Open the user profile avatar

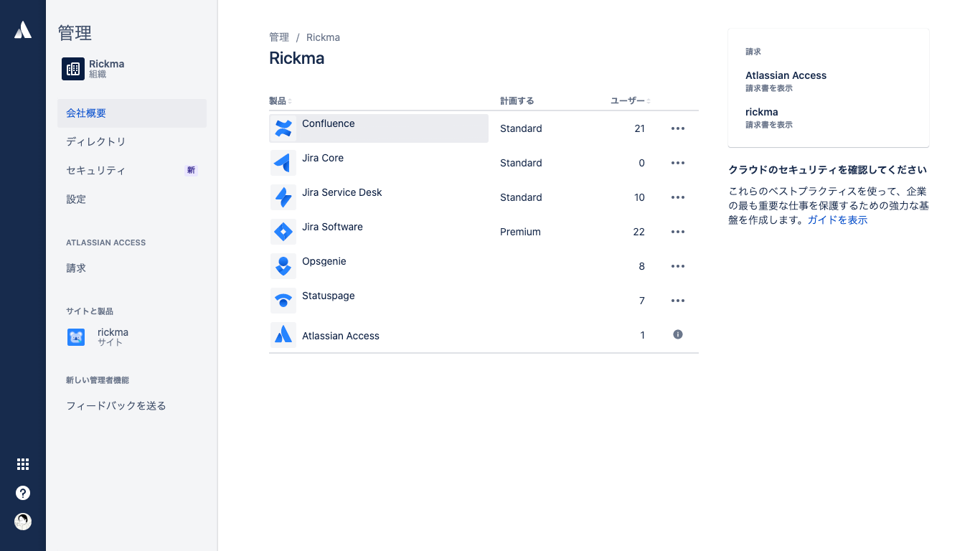click(23, 522)
